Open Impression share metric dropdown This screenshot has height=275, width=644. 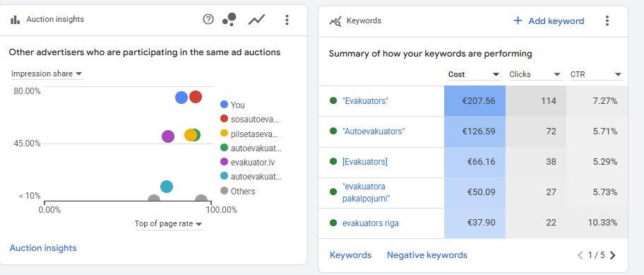pyautogui.click(x=47, y=74)
